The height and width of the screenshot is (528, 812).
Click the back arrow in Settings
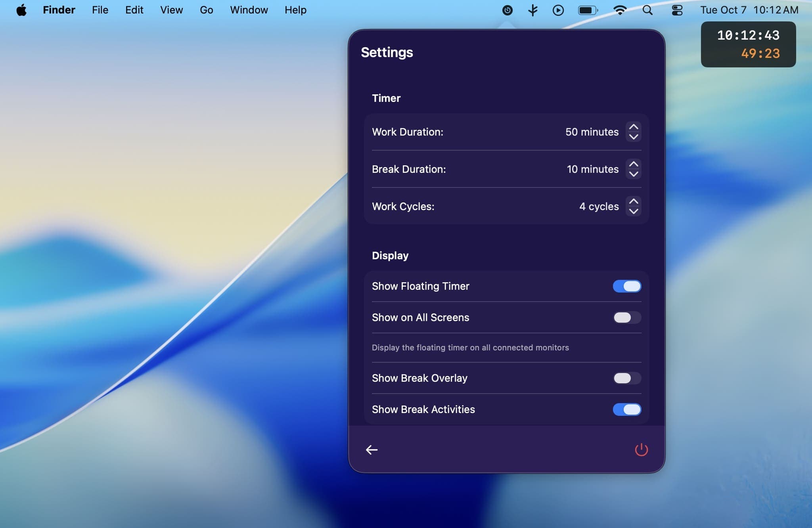(372, 450)
